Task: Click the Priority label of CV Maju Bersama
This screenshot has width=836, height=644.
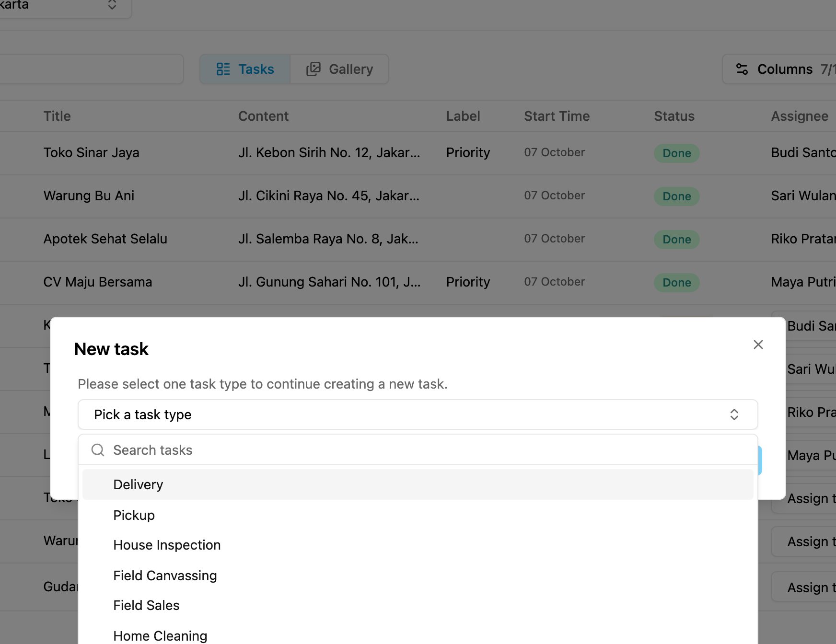Action: pos(468,282)
